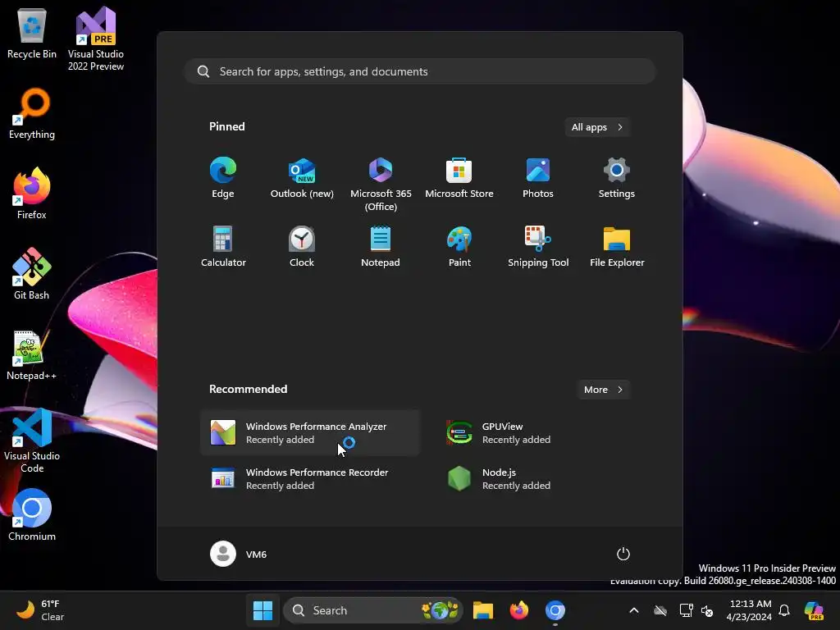Expand the All apps list
This screenshot has height=630, width=840.
(x=597, y=127)
